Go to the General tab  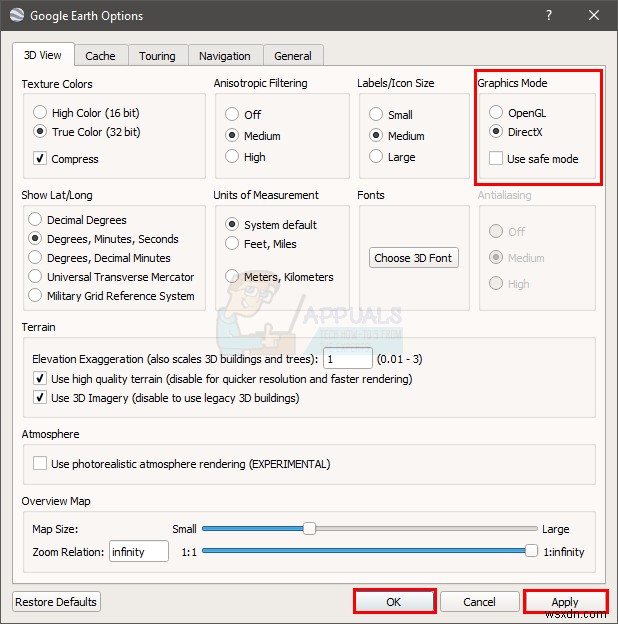(293, 56)
